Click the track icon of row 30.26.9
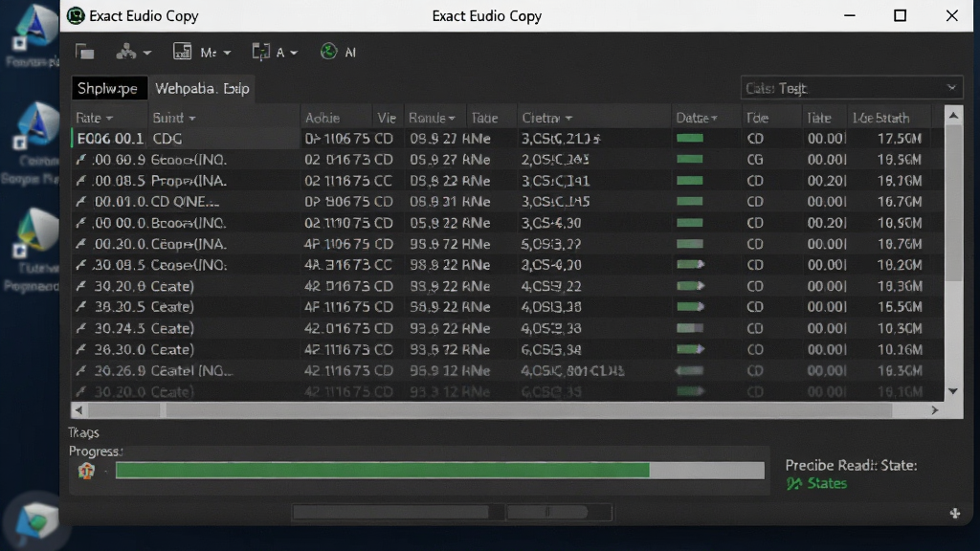The height and width of the screenshot is (551, 980). tap(80, 371)
